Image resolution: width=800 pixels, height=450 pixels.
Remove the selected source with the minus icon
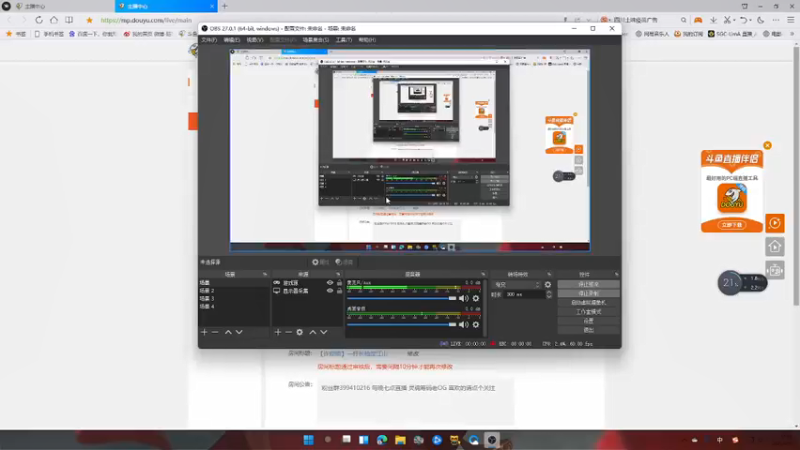pos(288,332)
